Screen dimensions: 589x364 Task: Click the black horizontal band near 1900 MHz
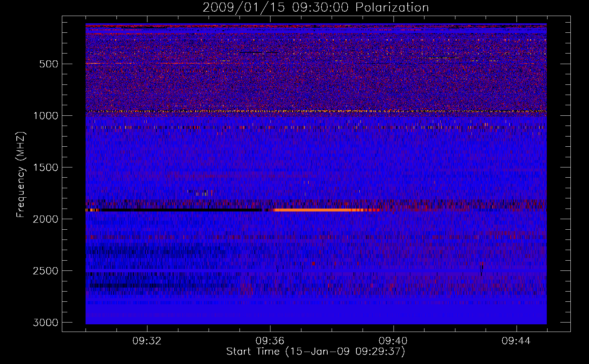[x=181, y=210]
